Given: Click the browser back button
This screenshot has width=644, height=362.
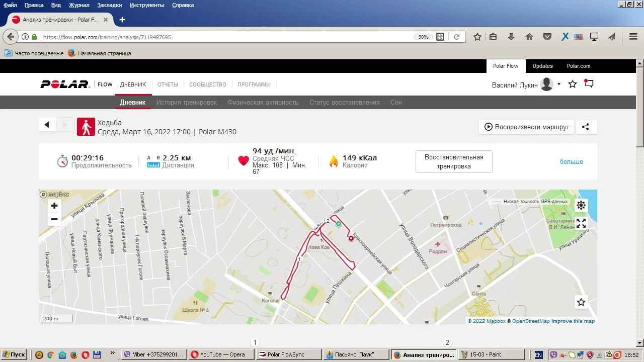Looking at the screenshot, I should point(11,37).
